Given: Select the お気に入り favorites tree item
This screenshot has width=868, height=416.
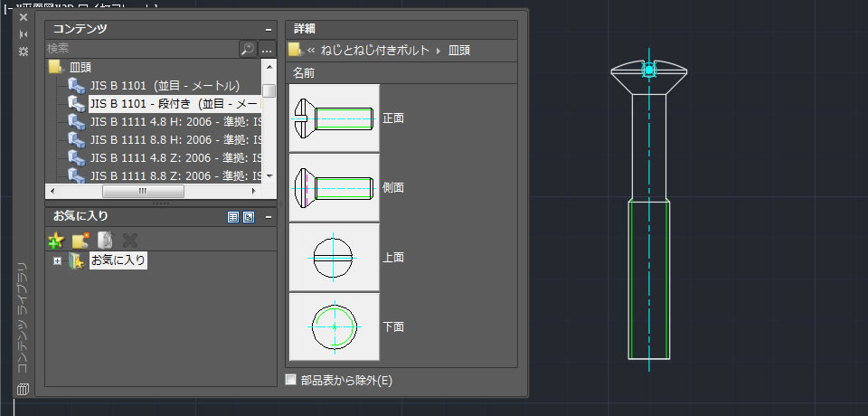Looking at the screenshot, I should pyautogui.click(x=118, y=260).
